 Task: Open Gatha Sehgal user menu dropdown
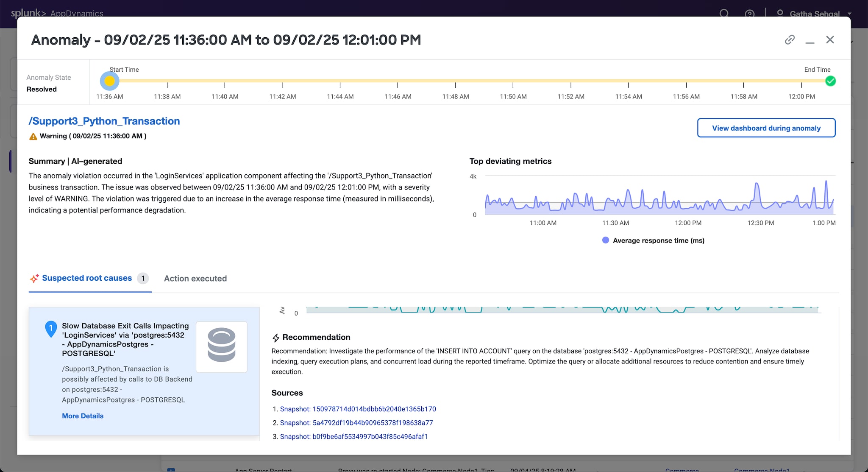[x=814, y=14]
